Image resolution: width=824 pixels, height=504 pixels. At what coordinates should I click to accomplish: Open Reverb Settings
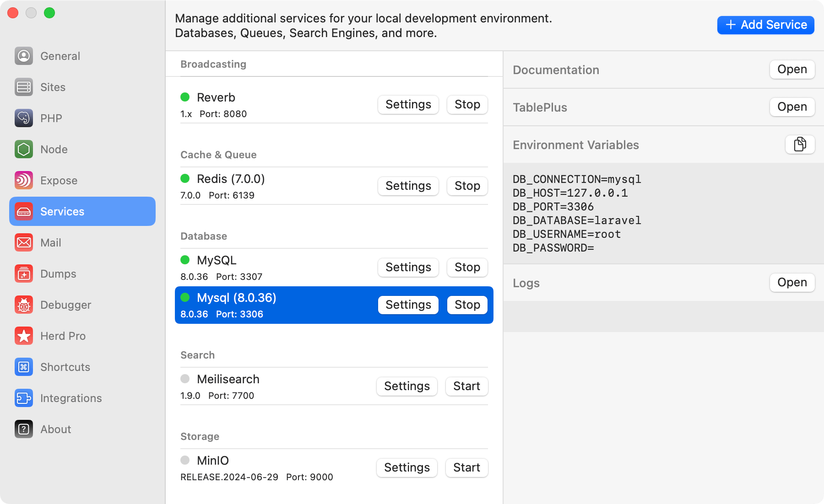(408, 104)
